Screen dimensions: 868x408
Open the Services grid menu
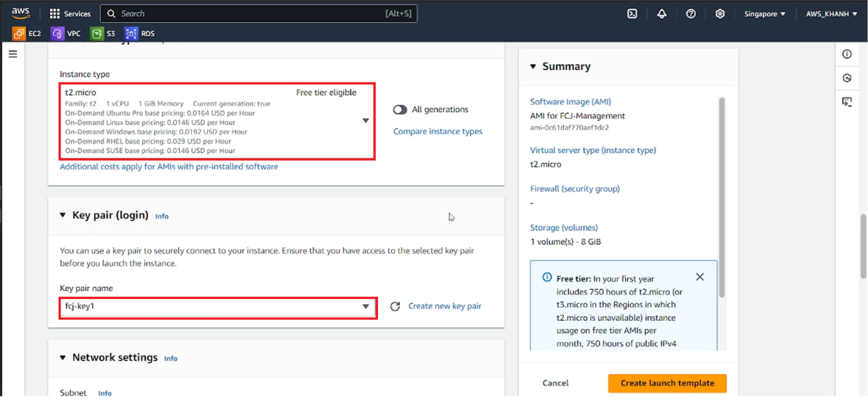70,14
